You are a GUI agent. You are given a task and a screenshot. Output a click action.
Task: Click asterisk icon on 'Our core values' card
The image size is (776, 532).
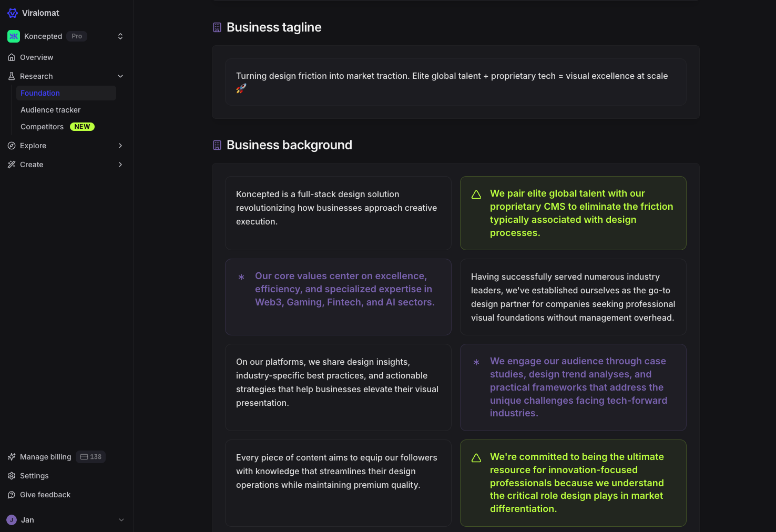click(241, 277)
